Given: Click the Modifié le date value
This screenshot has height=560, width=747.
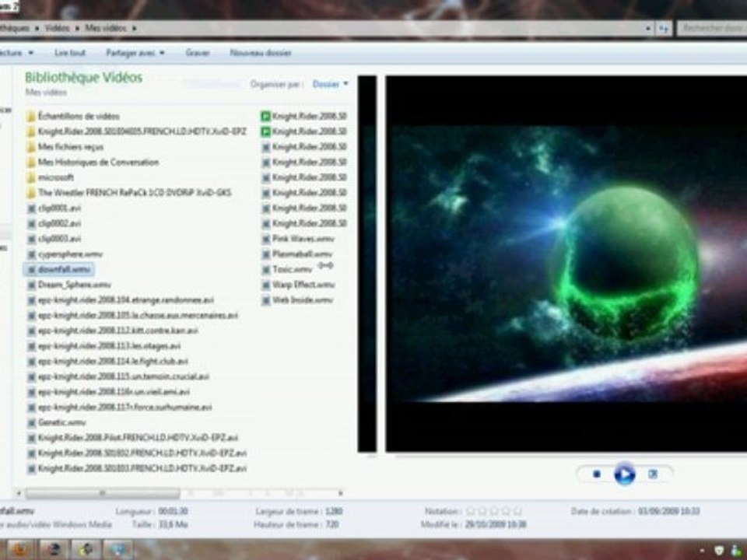Looking at the screenshot, I should click(496, 524).
